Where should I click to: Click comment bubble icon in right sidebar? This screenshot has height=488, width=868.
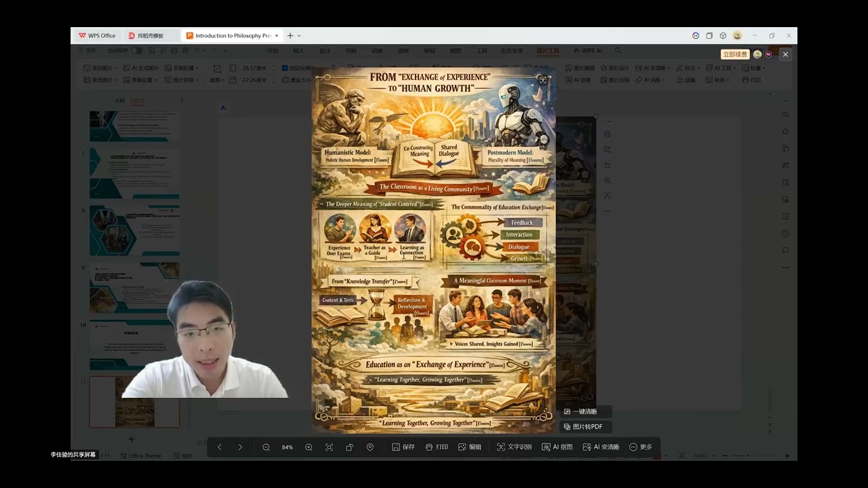coord(785,250)
